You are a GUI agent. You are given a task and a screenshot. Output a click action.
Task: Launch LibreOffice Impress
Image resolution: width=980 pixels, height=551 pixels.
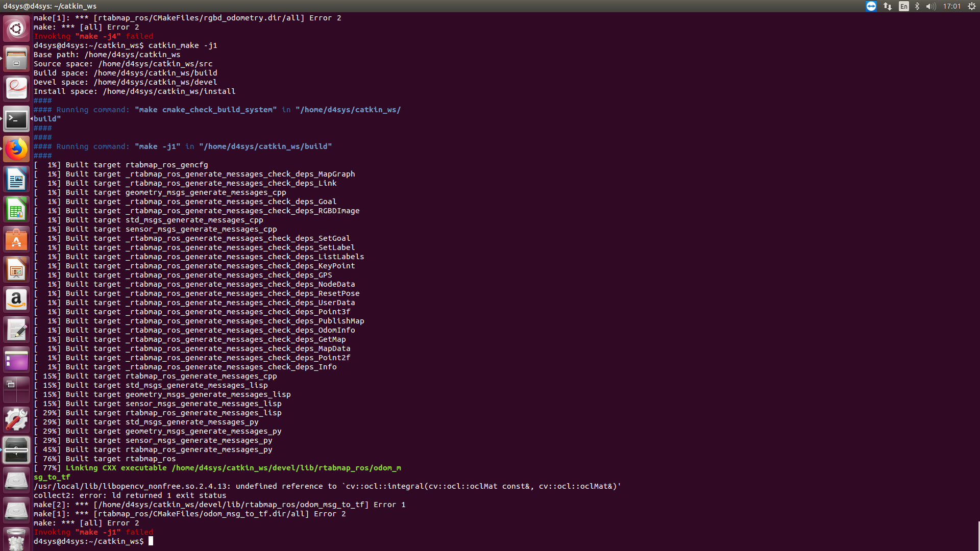coord(16,269)
